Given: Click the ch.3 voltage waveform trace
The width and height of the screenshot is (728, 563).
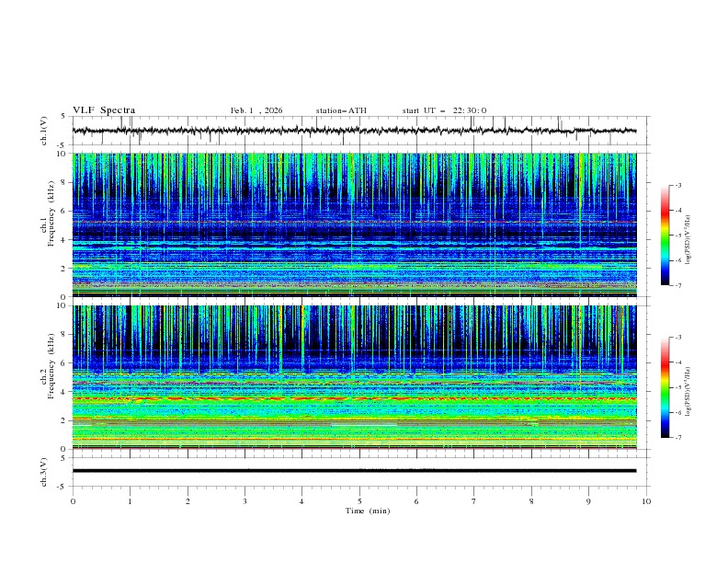Looking at the screenshot, I should click(354, 471).
